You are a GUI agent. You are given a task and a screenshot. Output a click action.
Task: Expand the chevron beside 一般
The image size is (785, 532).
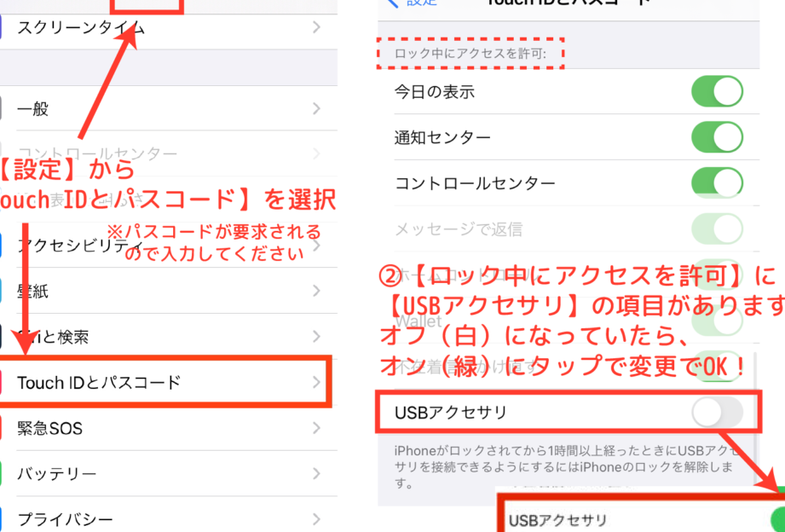click(x=316, y=108)
